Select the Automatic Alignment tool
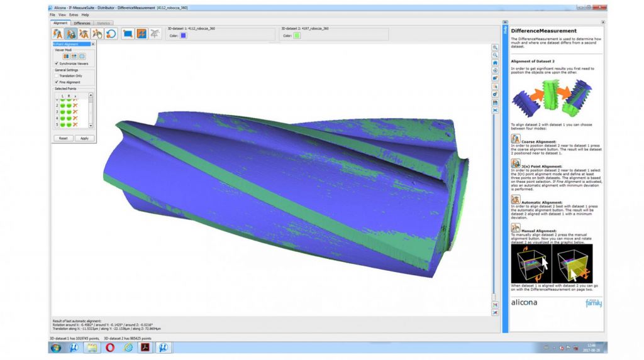Screen dimensions: 644x360 tap(84, 34)
